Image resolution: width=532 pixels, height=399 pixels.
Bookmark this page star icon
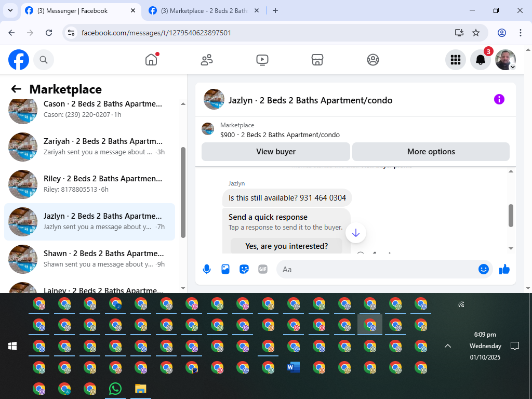(476, 33)
